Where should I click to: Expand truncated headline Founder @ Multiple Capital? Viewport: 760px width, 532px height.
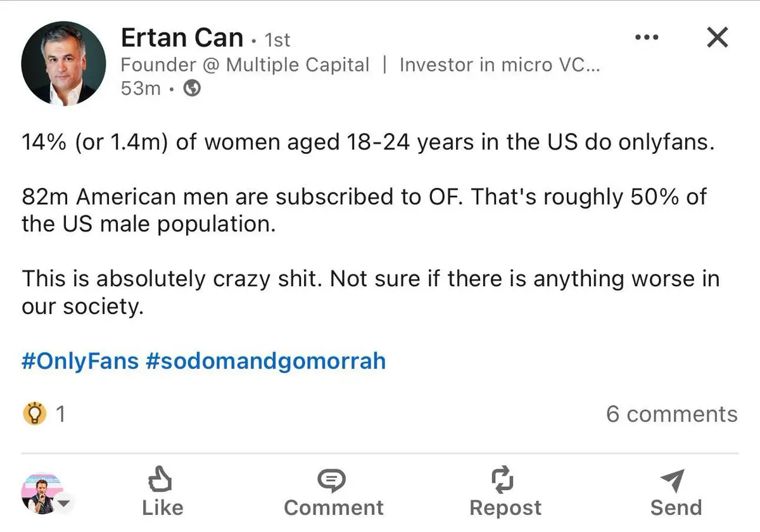(x=360, y=65)
